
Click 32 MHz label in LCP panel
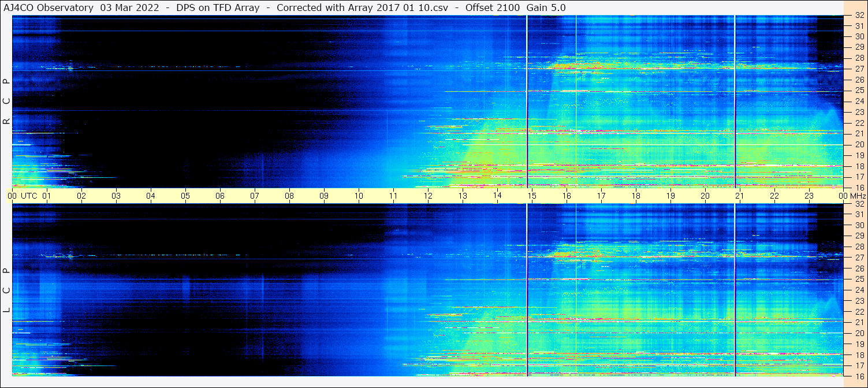pyautogui.click(x=859, y=204)
